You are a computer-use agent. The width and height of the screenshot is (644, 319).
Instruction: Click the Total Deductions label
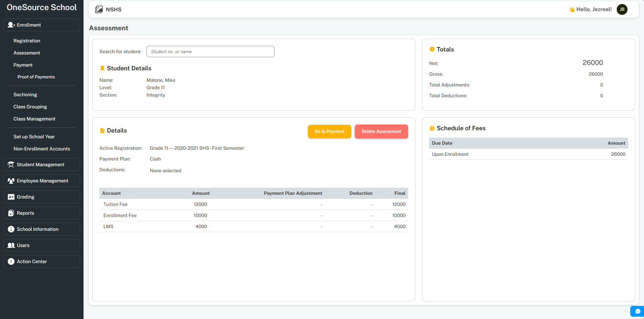coord(448,96)
